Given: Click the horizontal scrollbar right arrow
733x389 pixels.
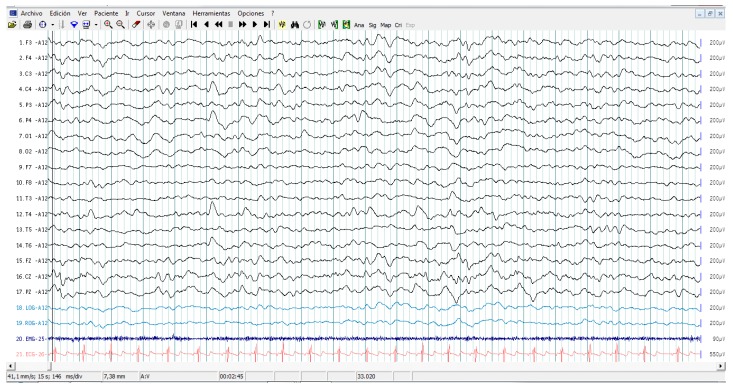Looking at the screenshot, I should coord(722,366).
